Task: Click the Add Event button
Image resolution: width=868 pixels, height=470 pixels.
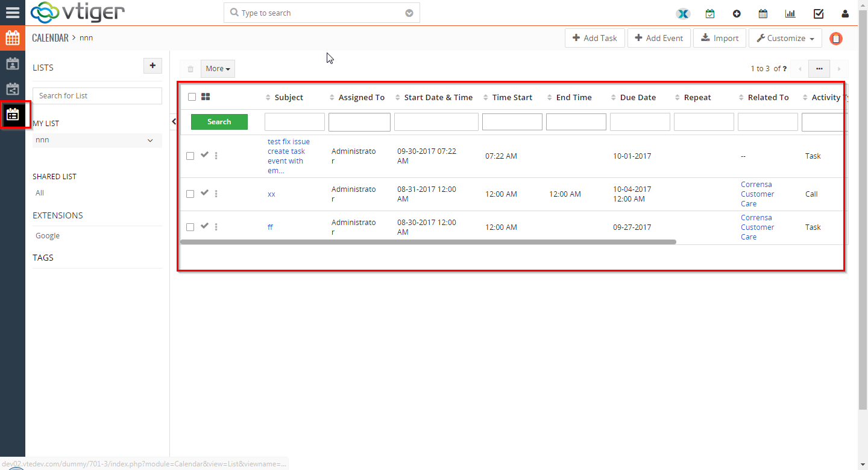Action: [x=659, y=38]
